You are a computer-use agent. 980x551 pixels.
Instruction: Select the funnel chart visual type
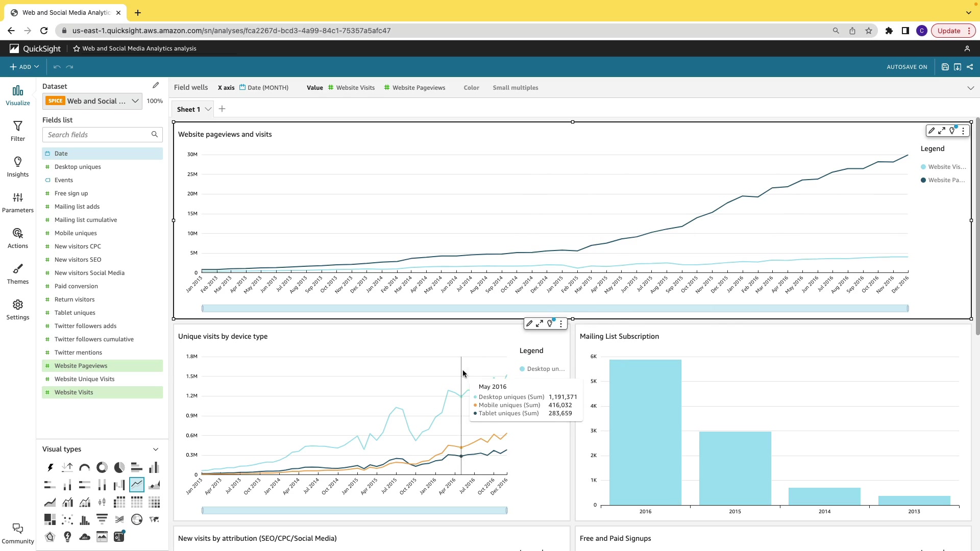coord(102,519)
